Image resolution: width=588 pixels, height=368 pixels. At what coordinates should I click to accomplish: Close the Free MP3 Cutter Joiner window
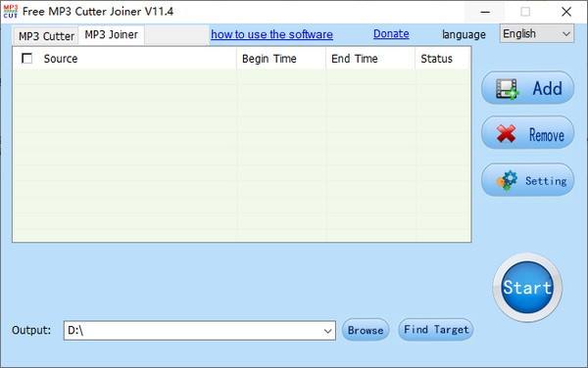[x=566, y=12]
